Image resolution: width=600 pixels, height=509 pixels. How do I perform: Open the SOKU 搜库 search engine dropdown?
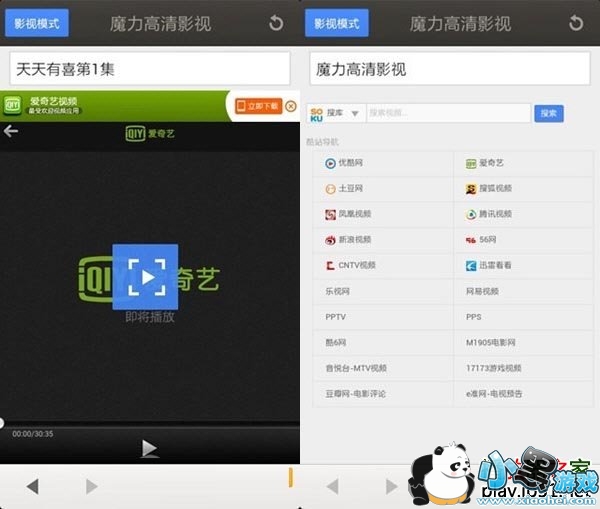[x=336, y=113]
